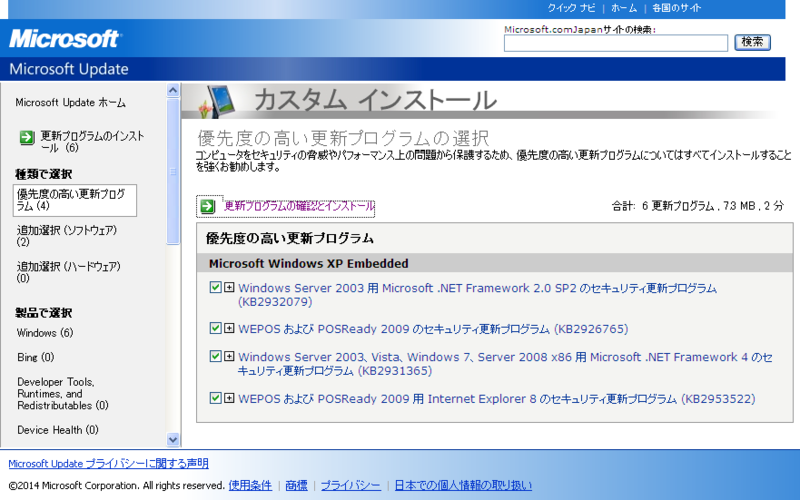Click the Microsoft Update banner title
800x500 pixels.
[68, 69]
